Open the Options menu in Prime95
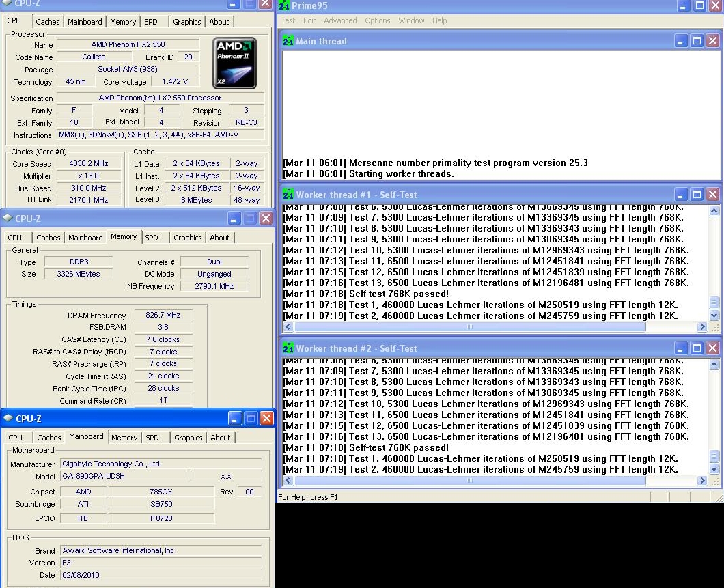This screenshot has height=588, width=724. pos(377,20)
